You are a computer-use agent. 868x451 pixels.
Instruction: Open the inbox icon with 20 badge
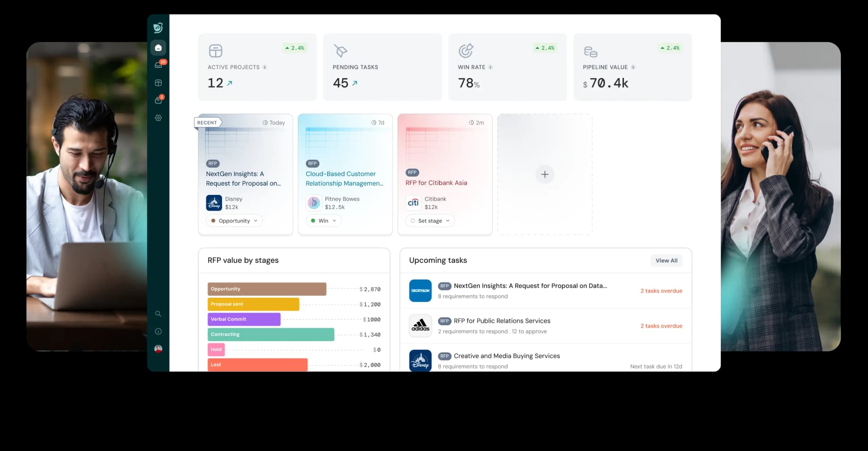coord(159,65)
